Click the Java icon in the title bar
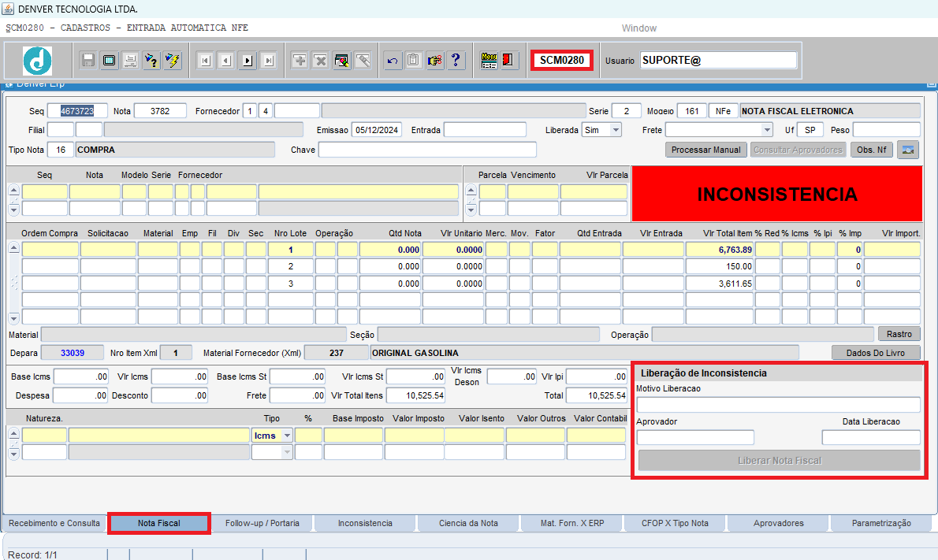 (8, 9)
